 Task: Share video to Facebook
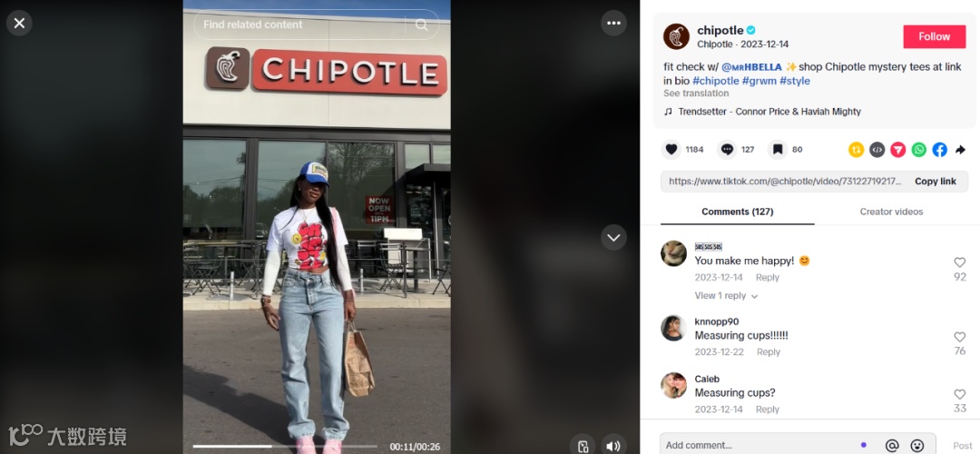point(939,150)
